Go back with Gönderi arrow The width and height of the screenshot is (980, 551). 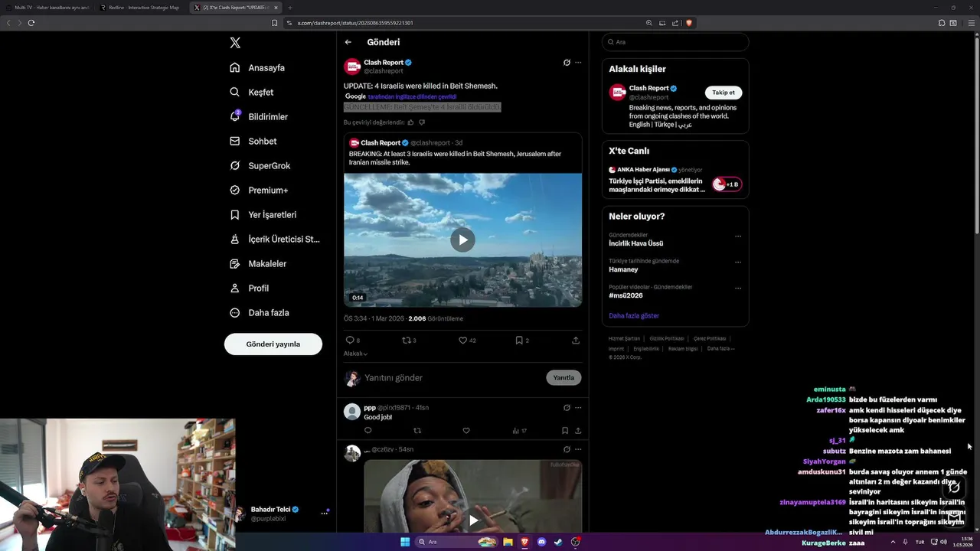tap(348, 42)
